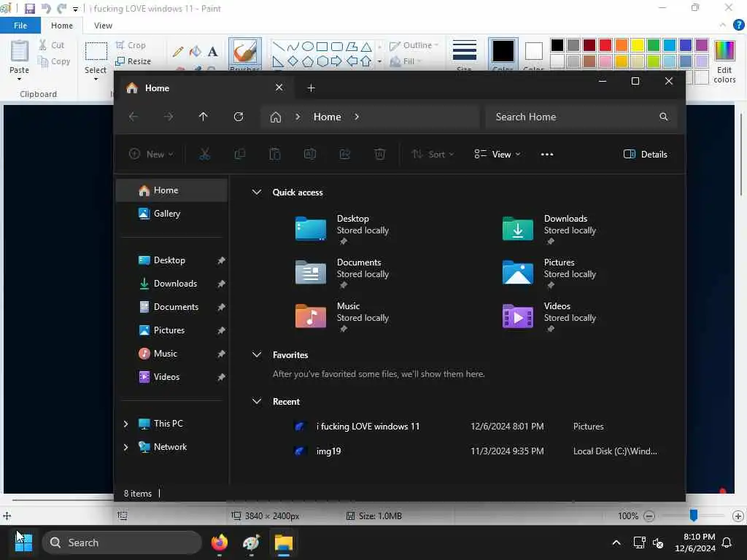Select the Pencil tool in Paint
Image resolution: width=747 pixels, height=560 pixels.
click(178, 52)
